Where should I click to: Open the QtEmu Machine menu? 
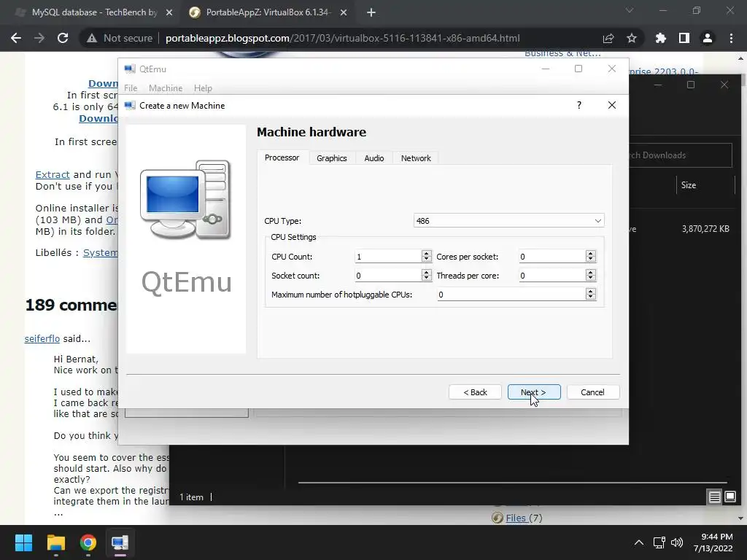point(166,88)
